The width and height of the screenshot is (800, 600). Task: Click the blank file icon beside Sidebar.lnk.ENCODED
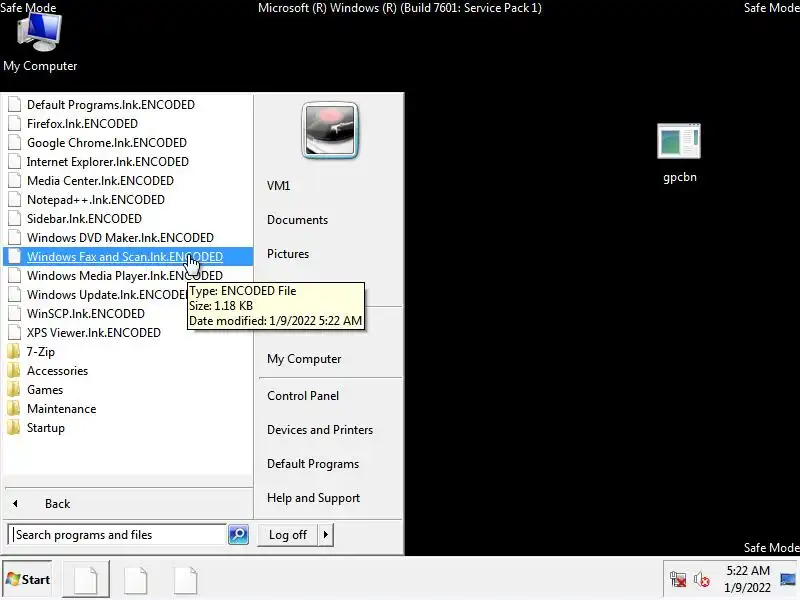[x=15, y=218]
